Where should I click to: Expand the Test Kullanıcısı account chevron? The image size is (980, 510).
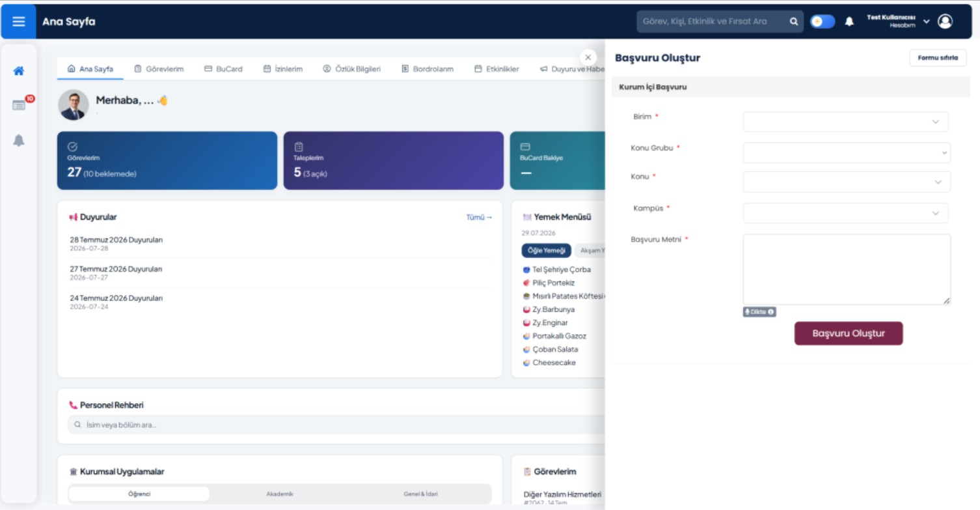pos(927,21)
